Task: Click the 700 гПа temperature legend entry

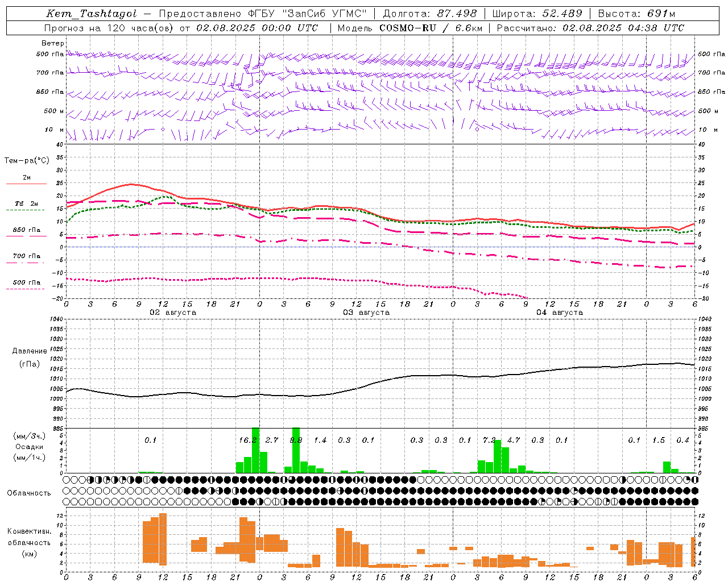Action: [27, 256]
